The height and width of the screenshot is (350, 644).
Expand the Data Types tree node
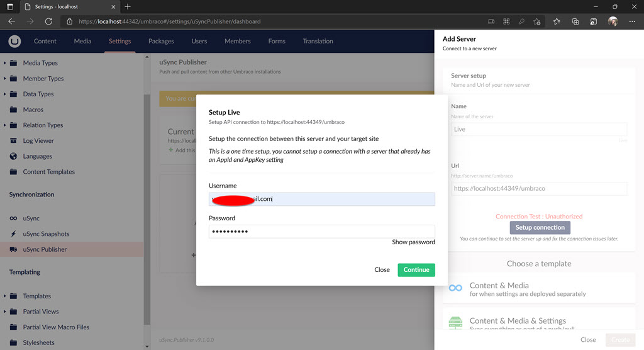(x=4, y=94)
